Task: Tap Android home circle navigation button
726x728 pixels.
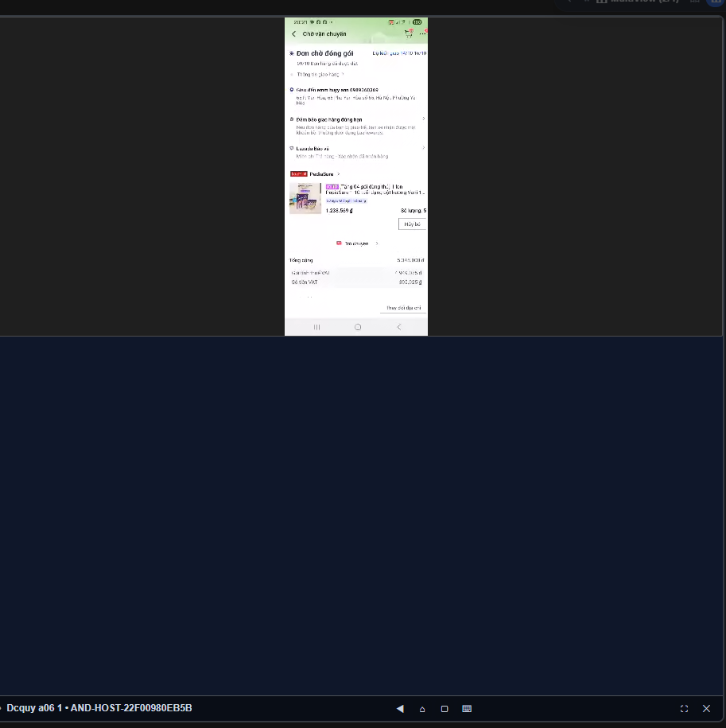Action: click(x=358, y=327)
